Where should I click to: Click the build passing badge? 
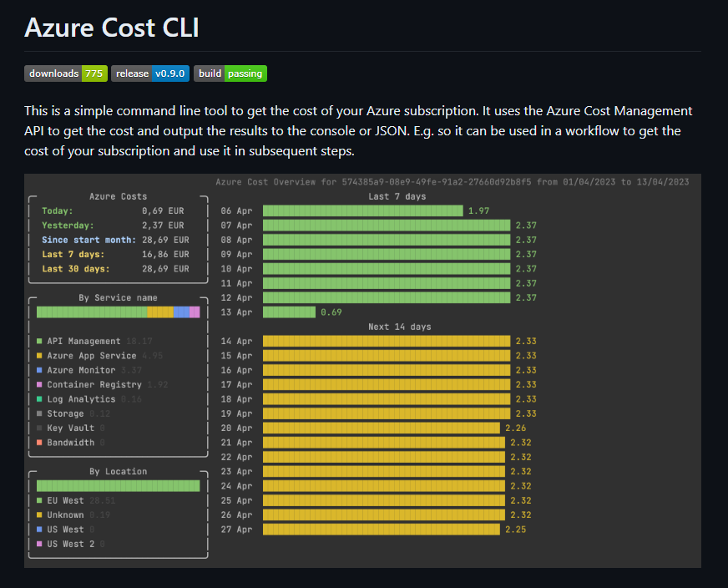tap(230, 73)
